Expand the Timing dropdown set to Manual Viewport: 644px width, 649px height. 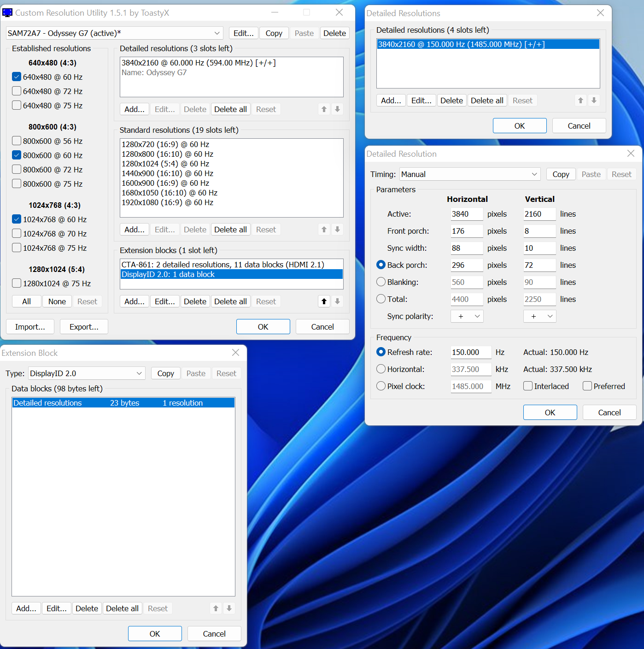[470, 174]
